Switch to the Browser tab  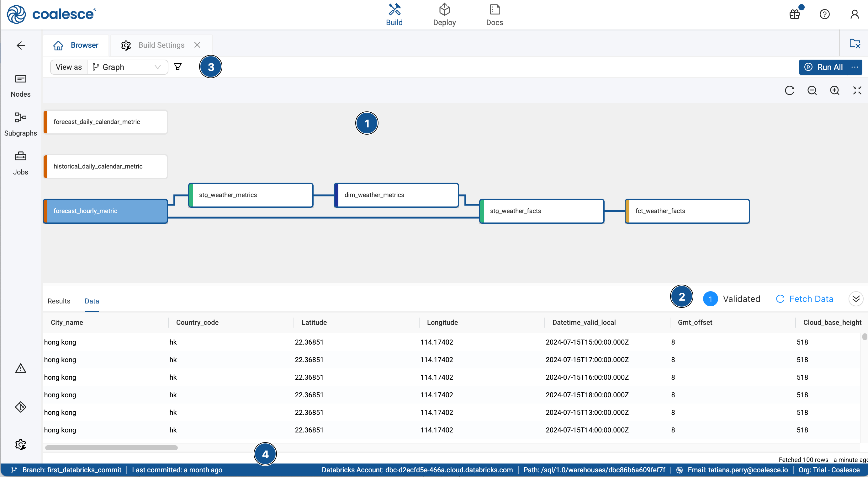pyautogui.click(x=76, y=45)
